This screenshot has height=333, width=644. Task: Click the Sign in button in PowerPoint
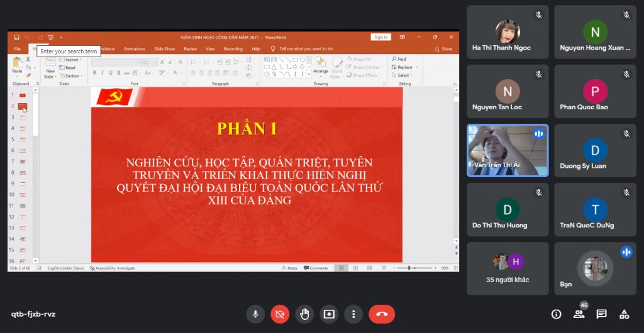tap(380, 37)
